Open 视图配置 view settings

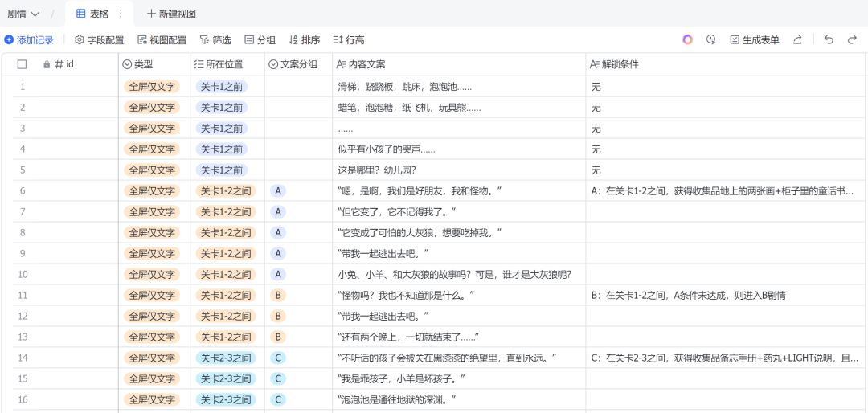(162, 40)
